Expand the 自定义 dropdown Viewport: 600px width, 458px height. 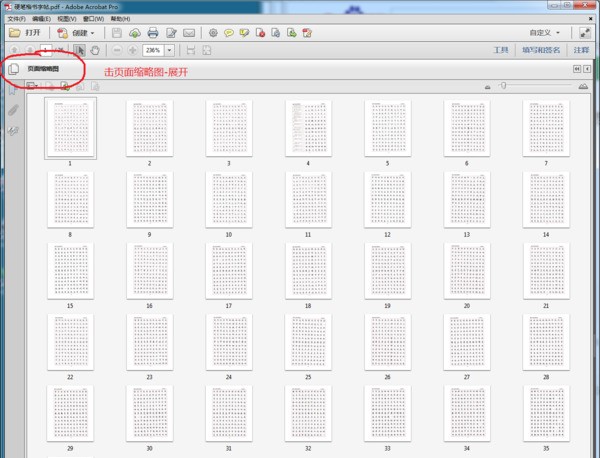point(546,32)
